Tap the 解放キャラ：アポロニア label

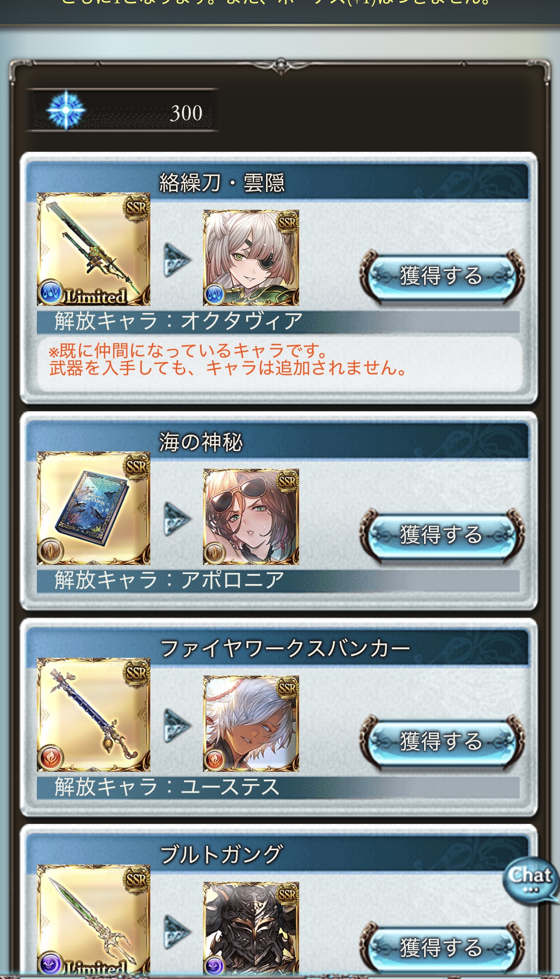[x=169, y=580]
